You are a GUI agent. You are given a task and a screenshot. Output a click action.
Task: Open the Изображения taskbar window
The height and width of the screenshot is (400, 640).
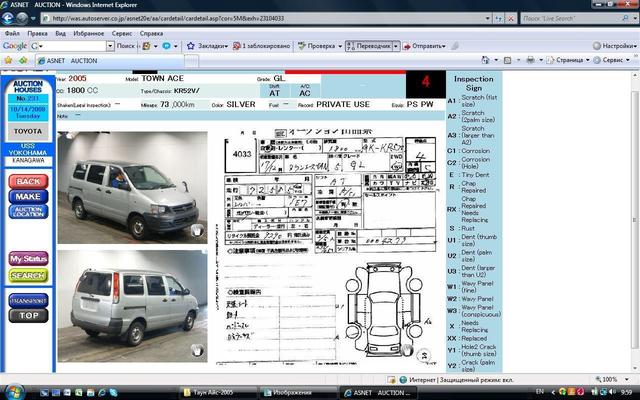click(298, 393)
